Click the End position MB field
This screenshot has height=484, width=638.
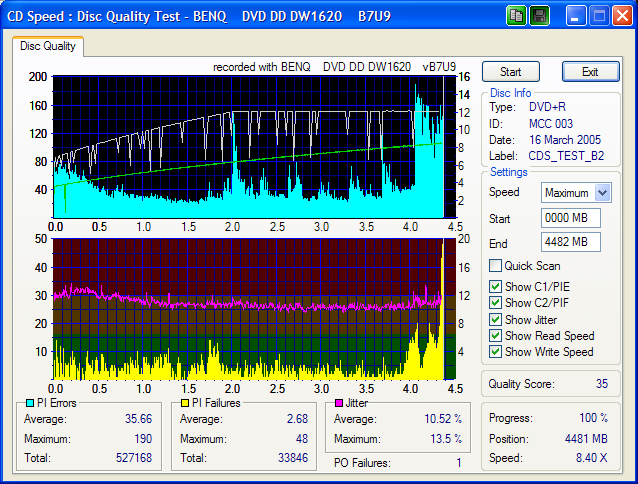click(x=569, y=242)
